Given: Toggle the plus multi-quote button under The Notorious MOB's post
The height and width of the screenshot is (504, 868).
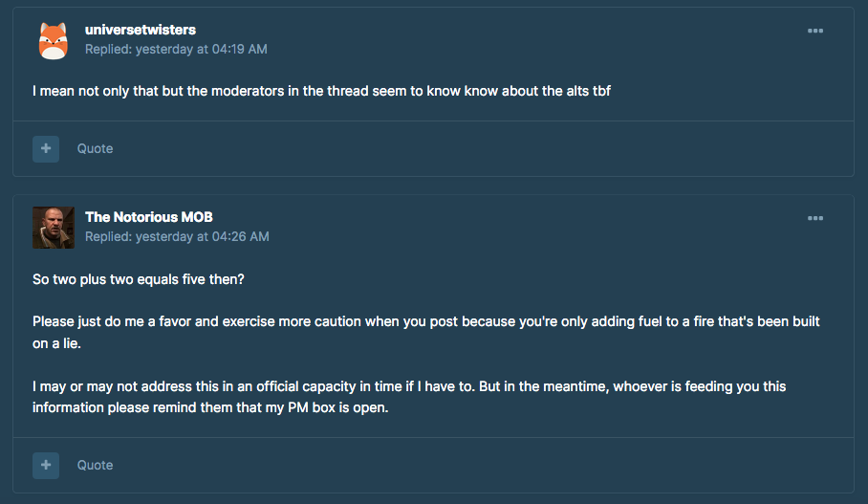Looking at the screenshot, I should click(x=46, y=465).
